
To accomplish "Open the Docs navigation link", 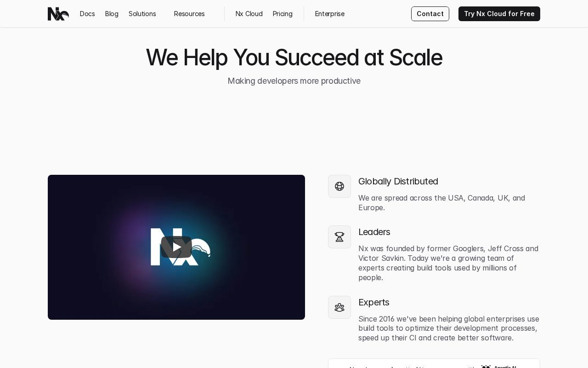I will 87,14.
